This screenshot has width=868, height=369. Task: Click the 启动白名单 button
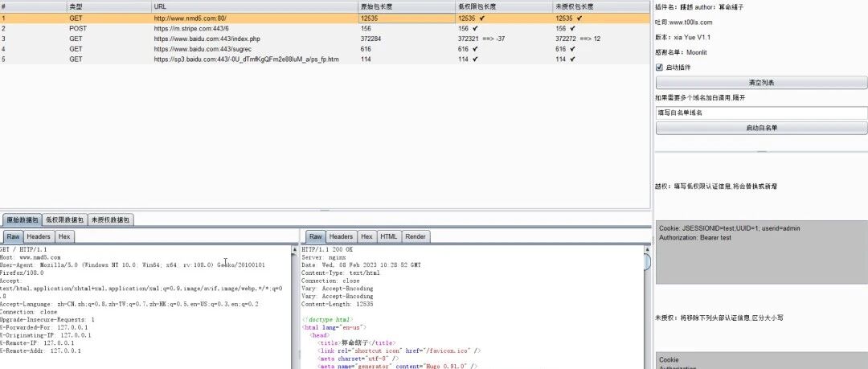761,128
